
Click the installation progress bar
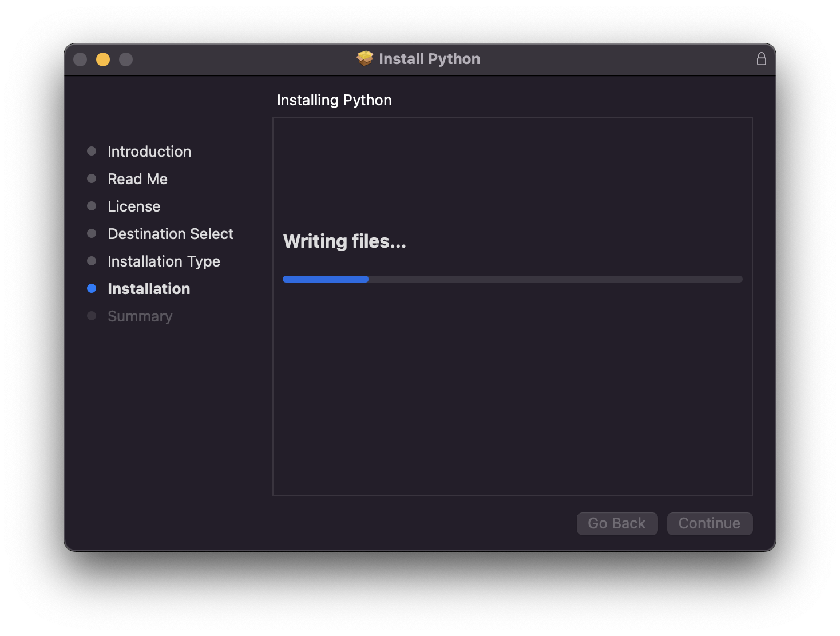click(512, 279)
